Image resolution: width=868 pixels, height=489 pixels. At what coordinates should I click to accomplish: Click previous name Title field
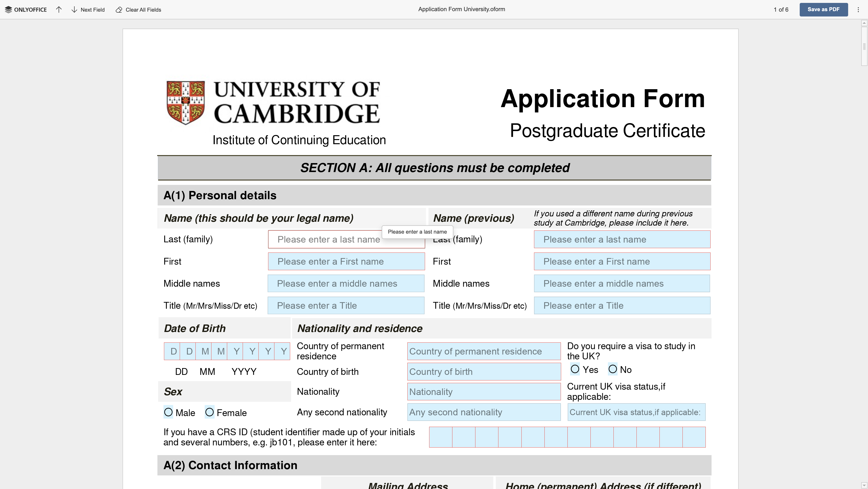tap(622, 306)
